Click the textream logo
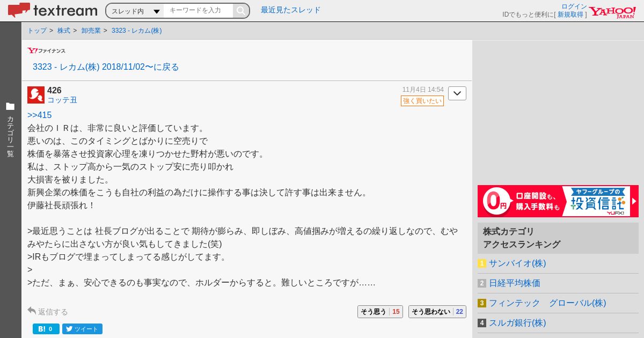This screenshot has height=338, width=644. point(53,10)
